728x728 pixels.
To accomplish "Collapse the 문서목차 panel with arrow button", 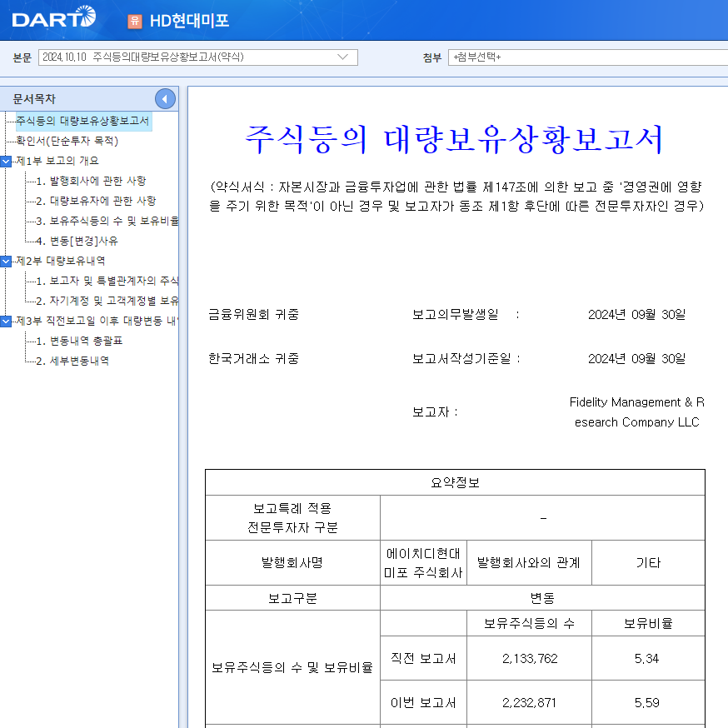I will point(165,99).
